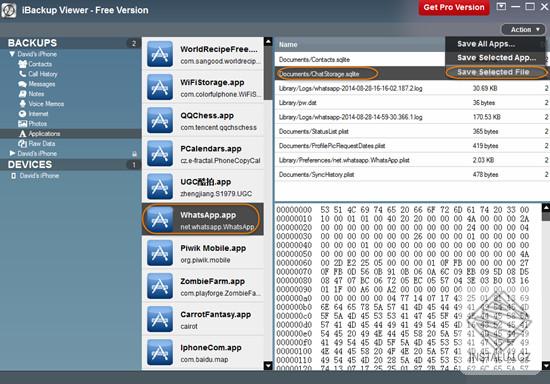Select UGC app icon
Viewport: 550px width, 384px height.
[160, 186]
